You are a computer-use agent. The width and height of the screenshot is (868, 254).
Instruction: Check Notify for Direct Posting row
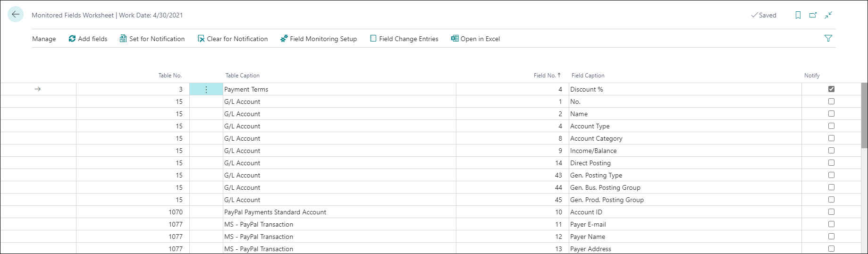pos(831,162)
